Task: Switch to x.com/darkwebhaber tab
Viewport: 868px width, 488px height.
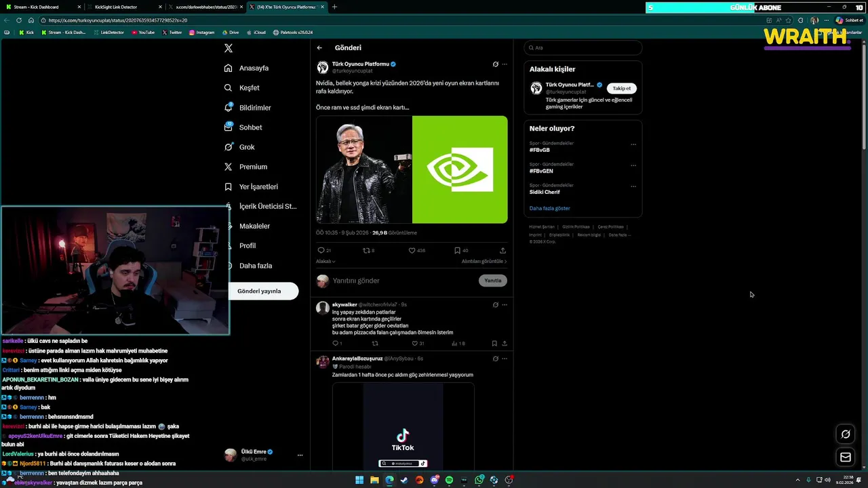Action: [205, 7]
